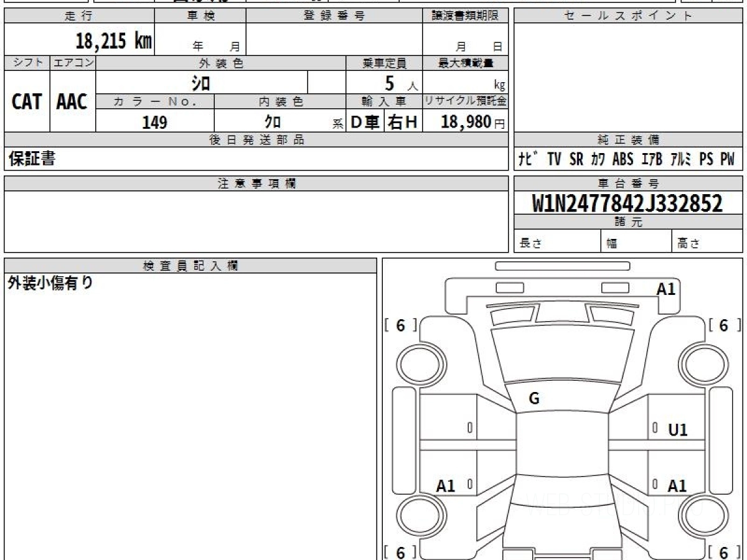Select アルミ in the equipment list
Image resolution: width=747 pixels, height=560 pixels.
[681, 159]
